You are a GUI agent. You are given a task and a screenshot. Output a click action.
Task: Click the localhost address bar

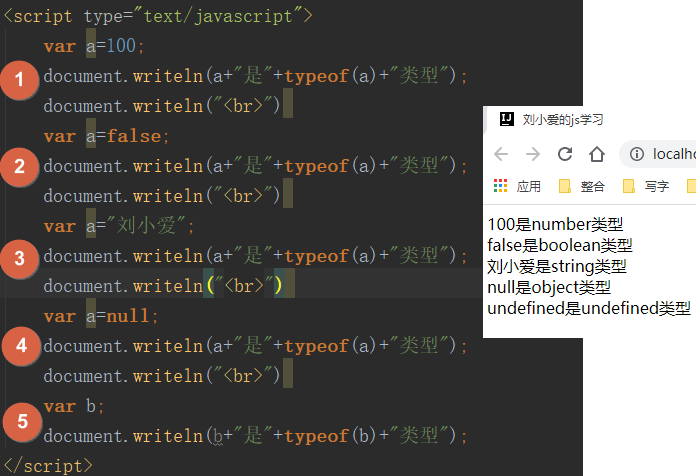[658, 154]
